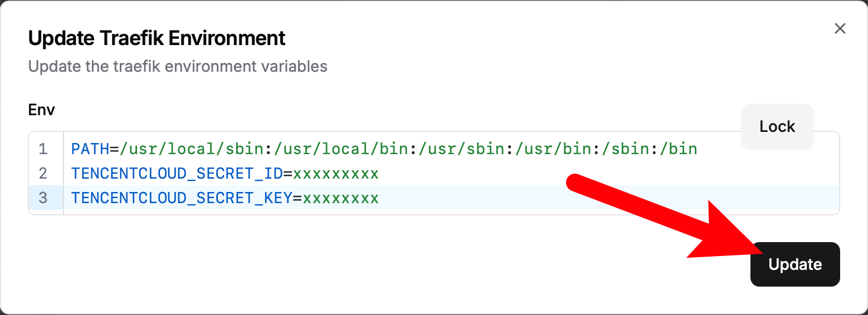Click the TENCENTCLOUD_SECRET_KEY variable name
This screenshot has height=315, width=868.
point(181,198)
